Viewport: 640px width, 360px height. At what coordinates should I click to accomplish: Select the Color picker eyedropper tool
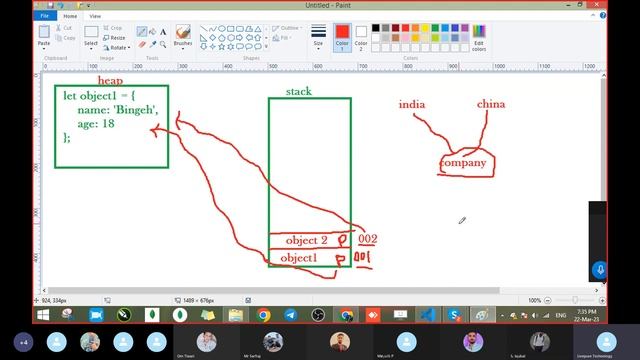153,44
